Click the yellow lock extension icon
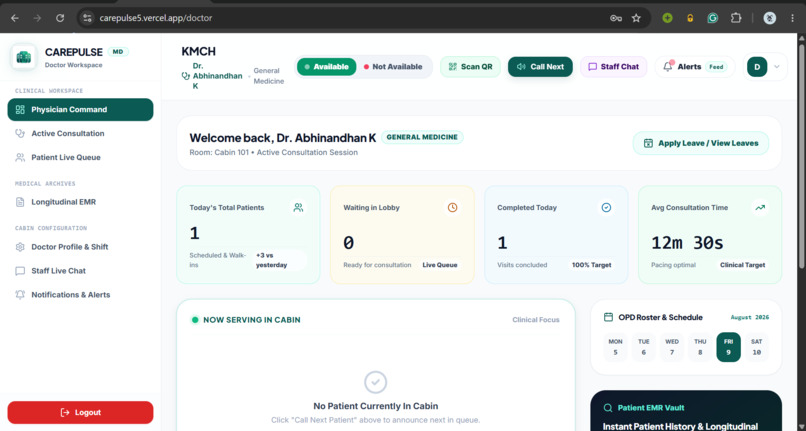Viewport: 806px width, 431px height. pos(690,18)
